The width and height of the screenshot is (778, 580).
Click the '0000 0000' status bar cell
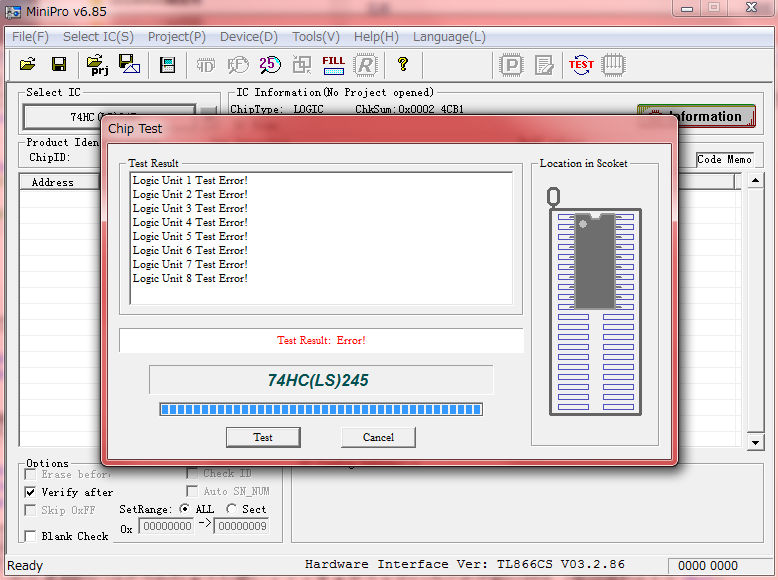[708, 566]
